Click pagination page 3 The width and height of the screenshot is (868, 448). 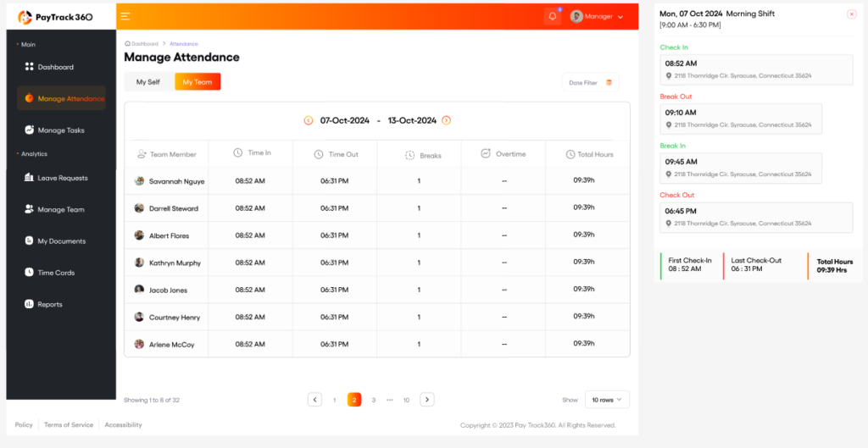click(374, 400)
